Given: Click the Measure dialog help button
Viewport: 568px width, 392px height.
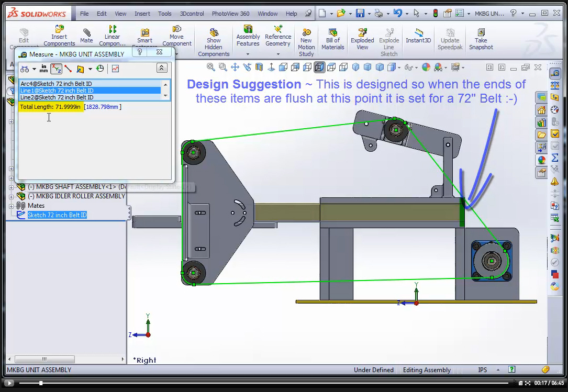Looking at the screenshot, I should click(x=140, y=52).
